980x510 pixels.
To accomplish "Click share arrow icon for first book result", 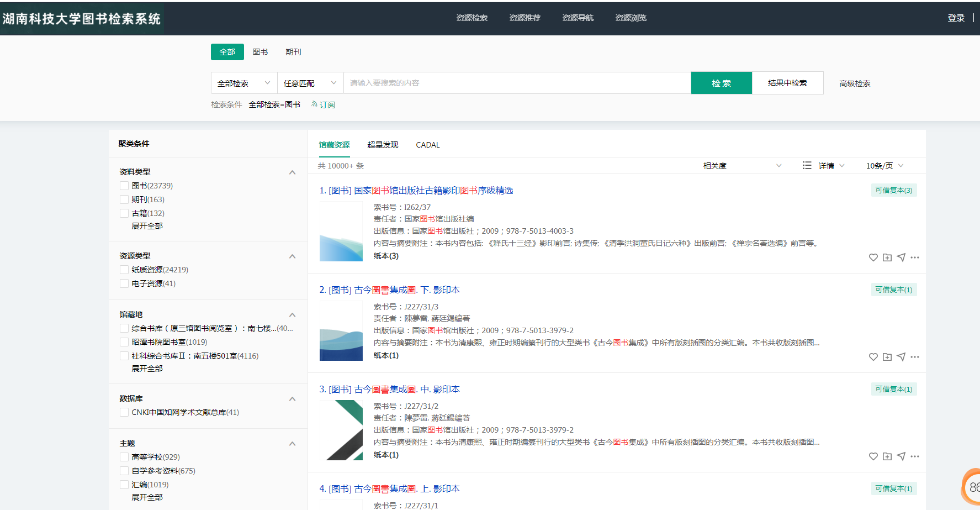I will click(x=901, y=257).
